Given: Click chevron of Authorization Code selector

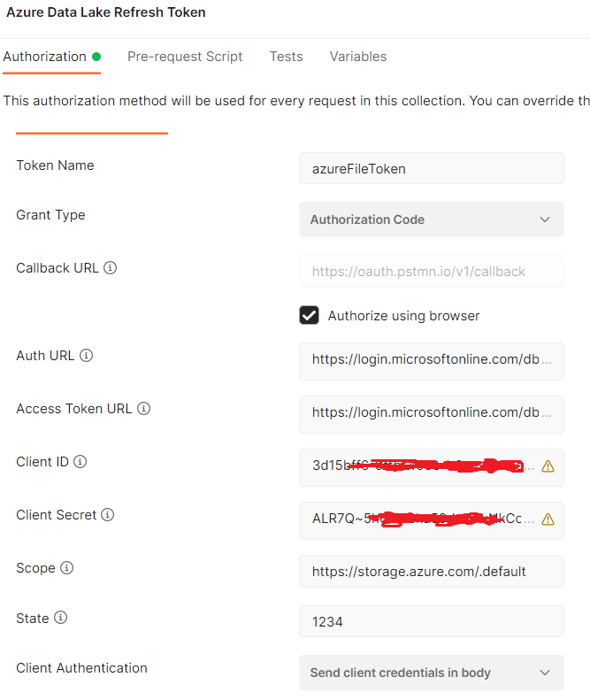Looking at the screenshot, I should pyautogui.click(x=545, y=219).
